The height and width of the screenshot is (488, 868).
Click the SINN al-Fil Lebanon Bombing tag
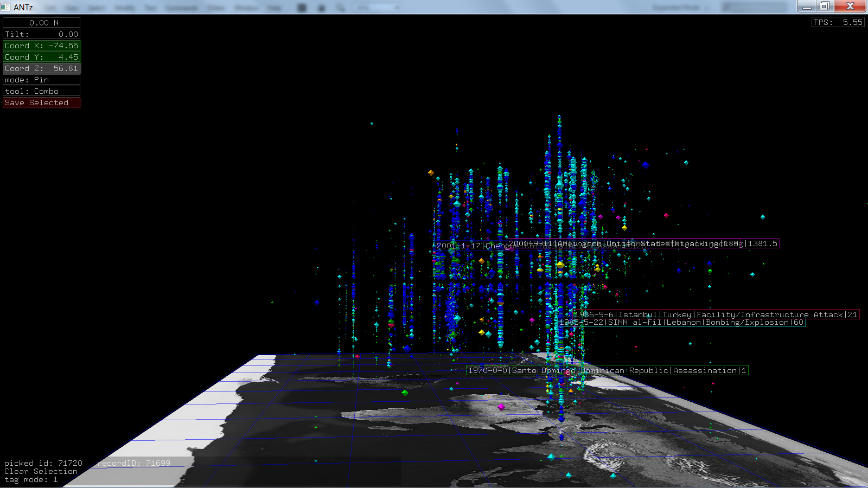(681, 322)
